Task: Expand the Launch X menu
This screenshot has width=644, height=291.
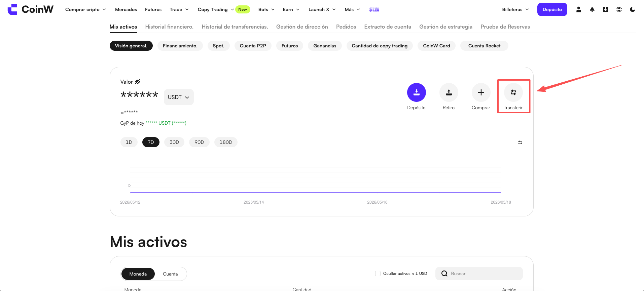Action: pos(322,9)
